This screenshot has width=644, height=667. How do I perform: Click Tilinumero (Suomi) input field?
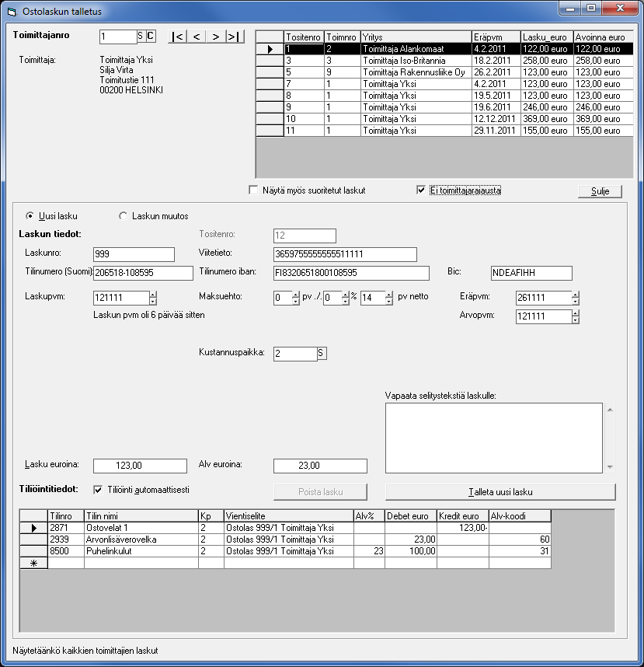click(143, 273)
